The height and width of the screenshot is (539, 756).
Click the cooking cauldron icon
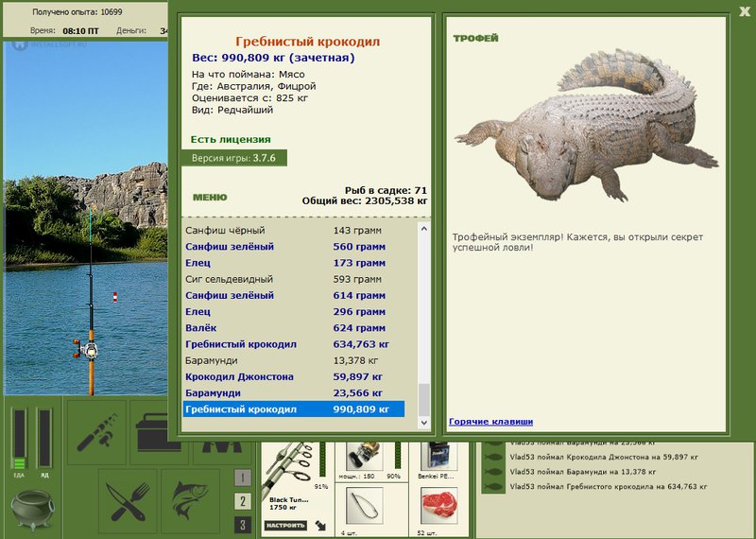33,510
